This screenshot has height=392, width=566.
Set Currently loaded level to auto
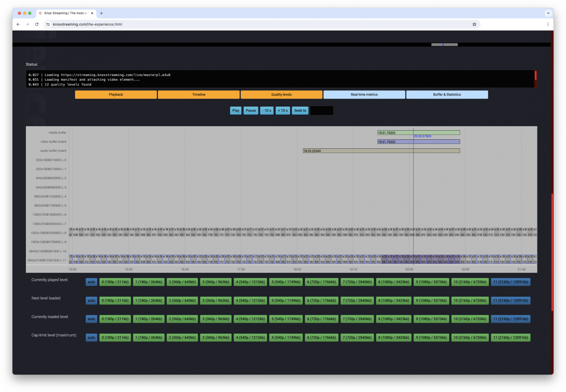91,319
